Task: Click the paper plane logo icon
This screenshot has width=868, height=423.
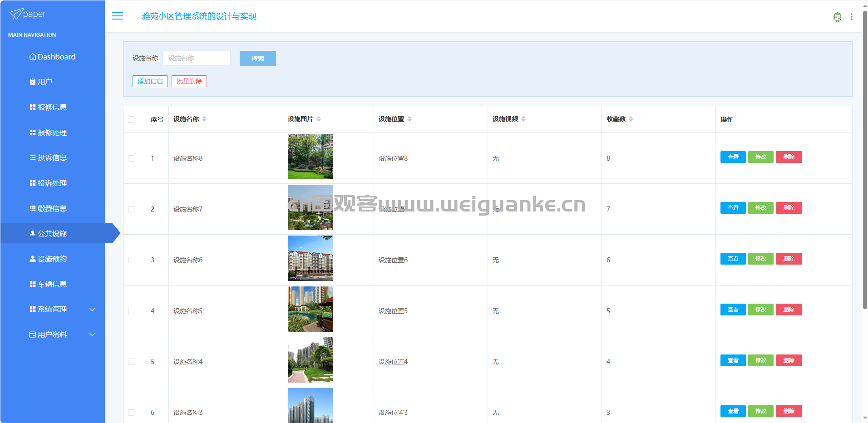Action: [16, 14]
